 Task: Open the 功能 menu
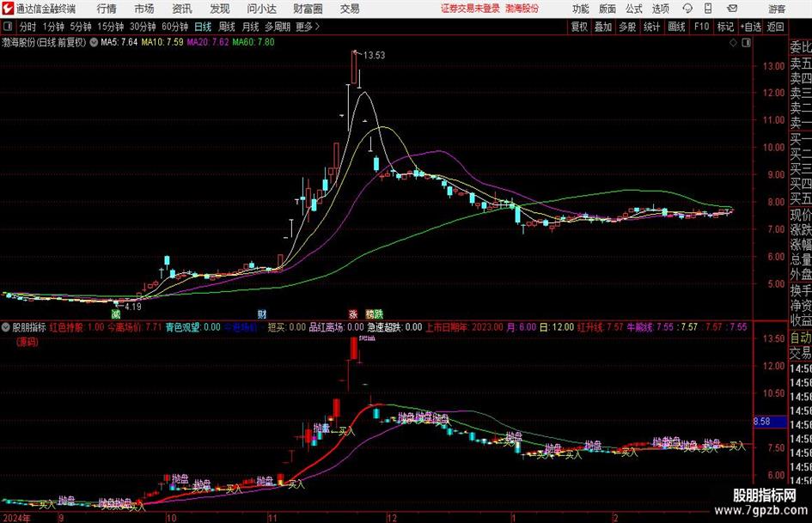point(581,9)
